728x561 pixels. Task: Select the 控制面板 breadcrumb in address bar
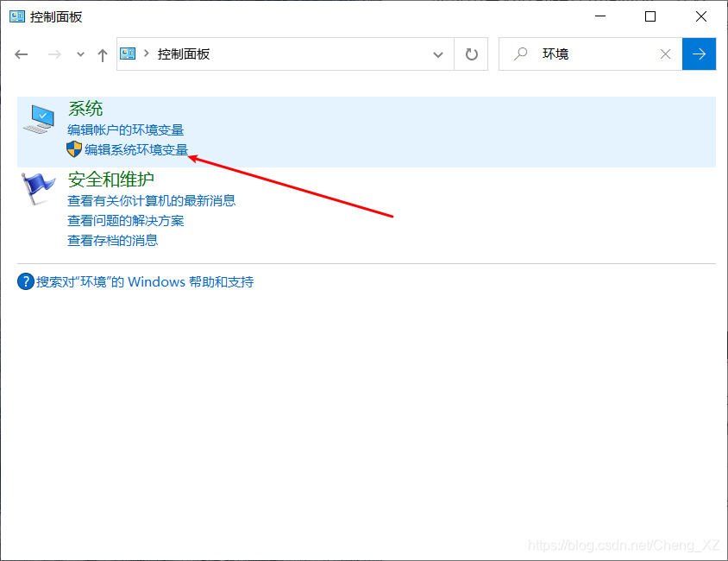coord(184,54)
